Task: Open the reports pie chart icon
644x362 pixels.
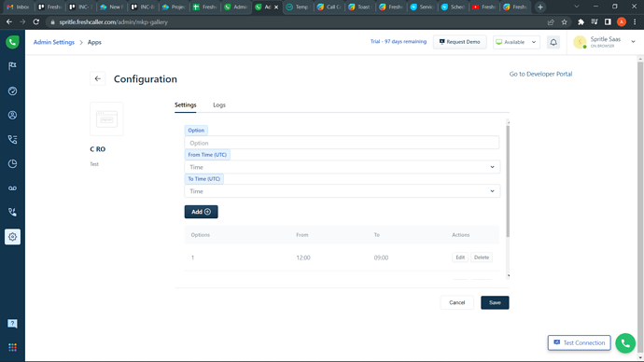Action: tap(12, 164)
